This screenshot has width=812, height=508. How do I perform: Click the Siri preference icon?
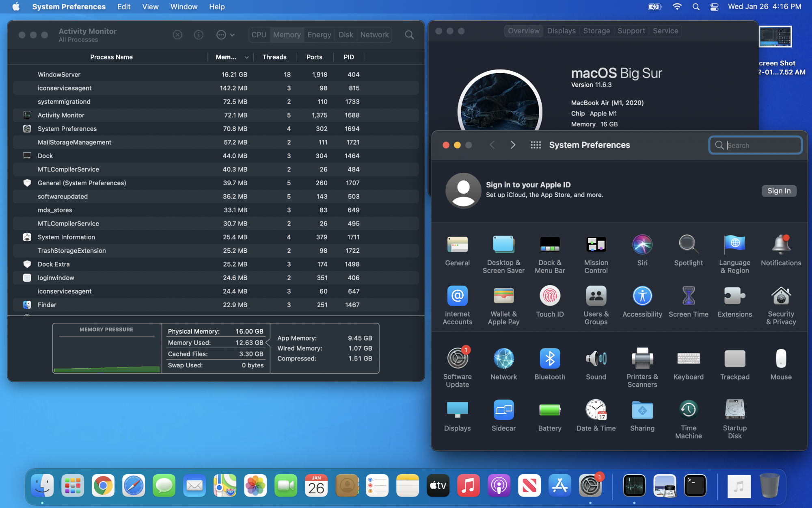(x=642, y=245)
